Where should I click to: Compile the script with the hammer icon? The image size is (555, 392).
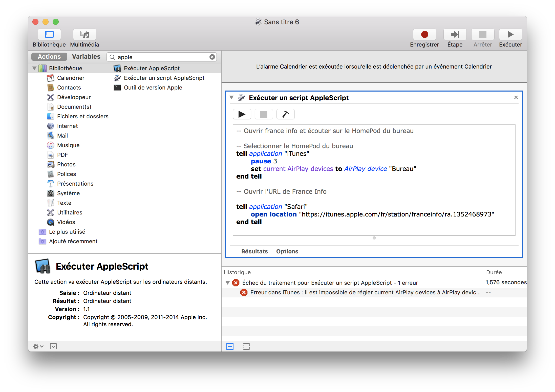tap(285, 114)
